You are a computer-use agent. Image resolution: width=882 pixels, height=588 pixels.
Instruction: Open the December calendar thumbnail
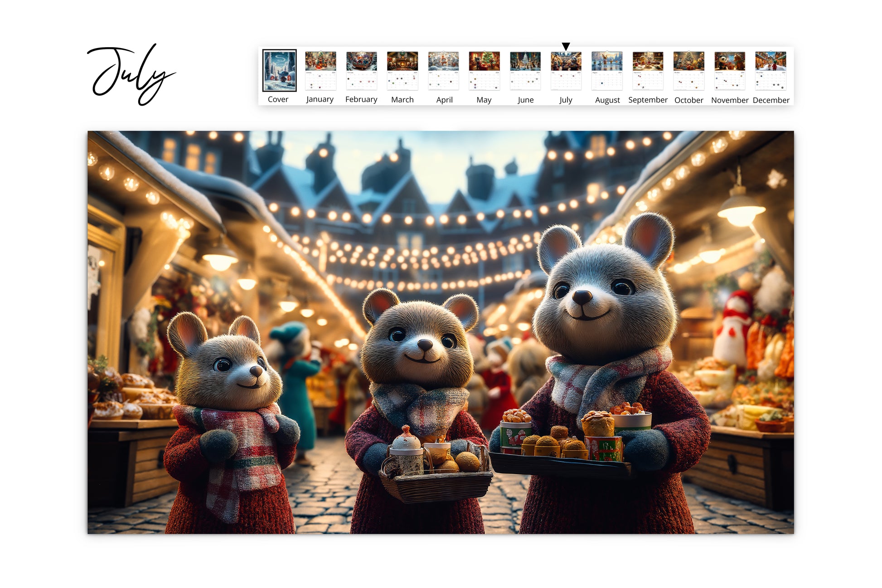point(771,71)
